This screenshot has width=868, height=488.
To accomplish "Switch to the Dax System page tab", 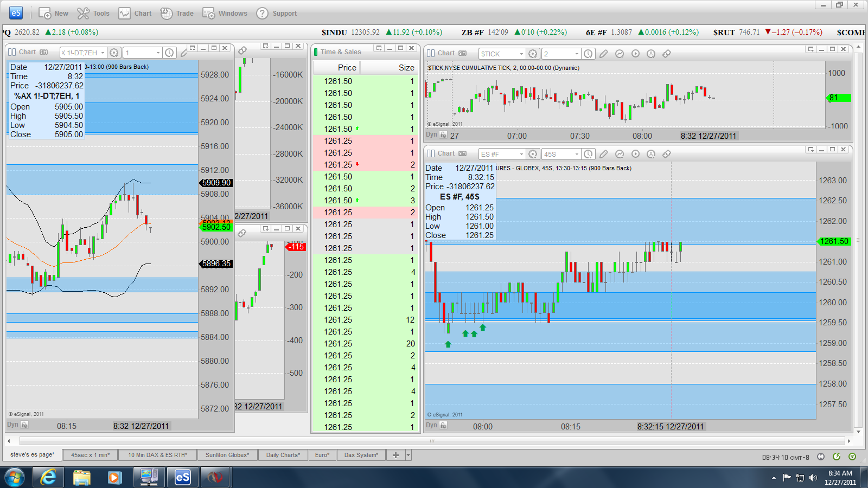I will [361, 455].
